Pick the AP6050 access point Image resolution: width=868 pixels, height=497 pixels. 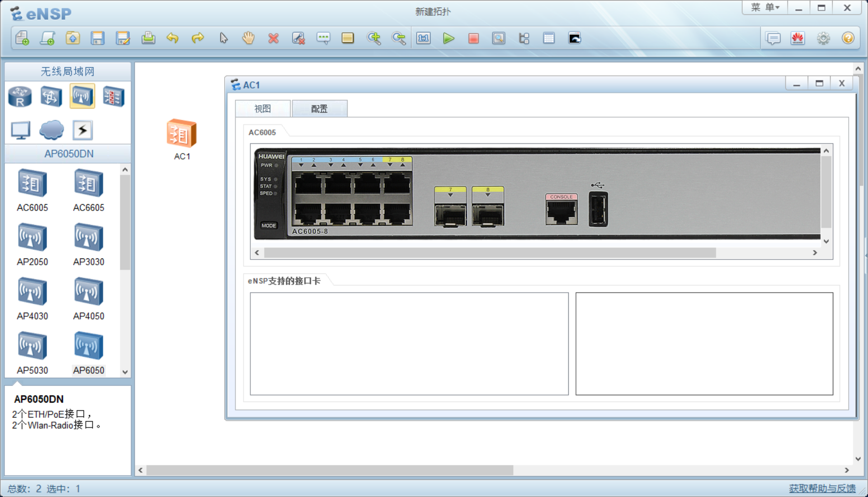coord(89,353)
